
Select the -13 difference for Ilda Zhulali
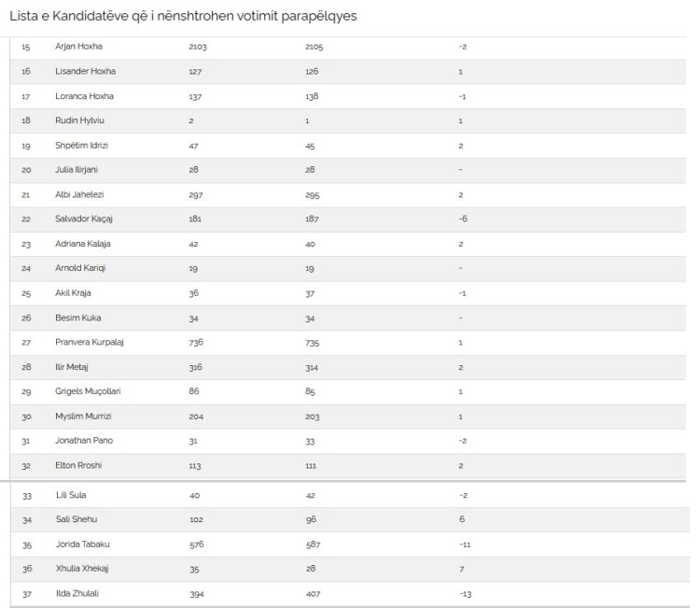(465, 594)
